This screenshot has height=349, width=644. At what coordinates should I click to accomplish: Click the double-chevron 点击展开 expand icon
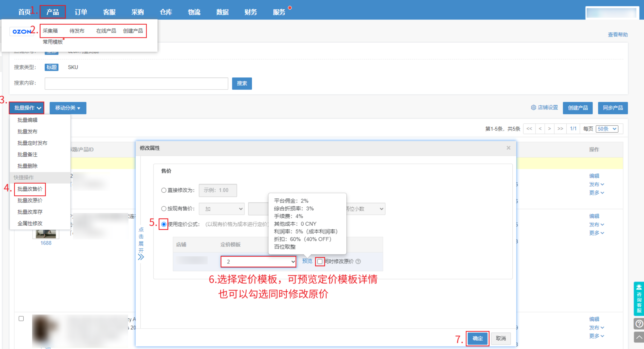[141, 257]
